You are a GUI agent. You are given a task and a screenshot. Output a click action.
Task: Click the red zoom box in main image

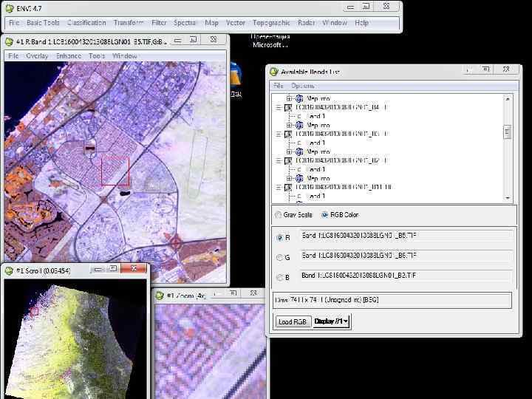(x=115, y=171)
